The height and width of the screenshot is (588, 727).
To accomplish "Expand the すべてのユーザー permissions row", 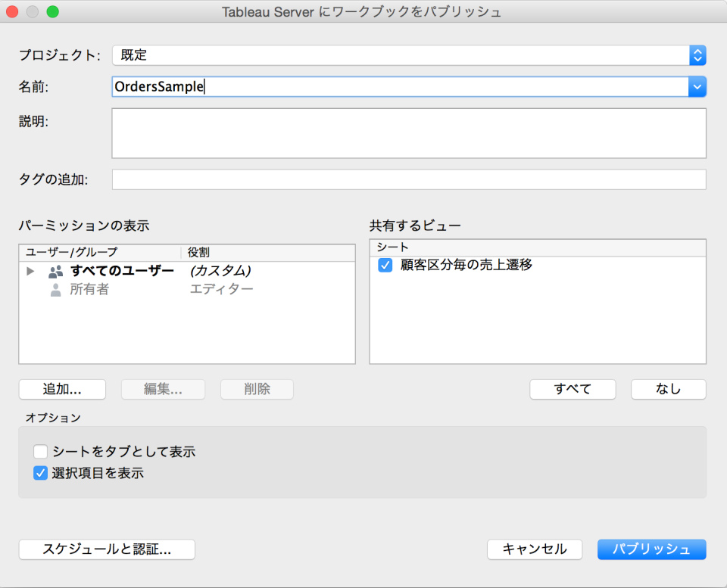I will pyautogui.click(x=30, y=271).
